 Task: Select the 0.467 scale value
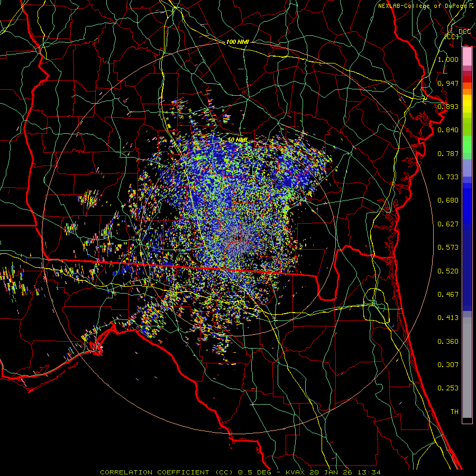[x=448, y=295]
